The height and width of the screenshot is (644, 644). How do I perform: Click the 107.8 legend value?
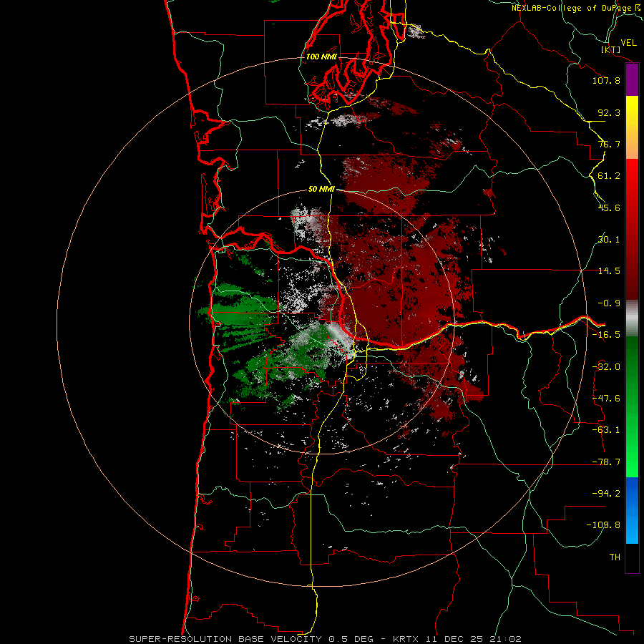point(606,80)
